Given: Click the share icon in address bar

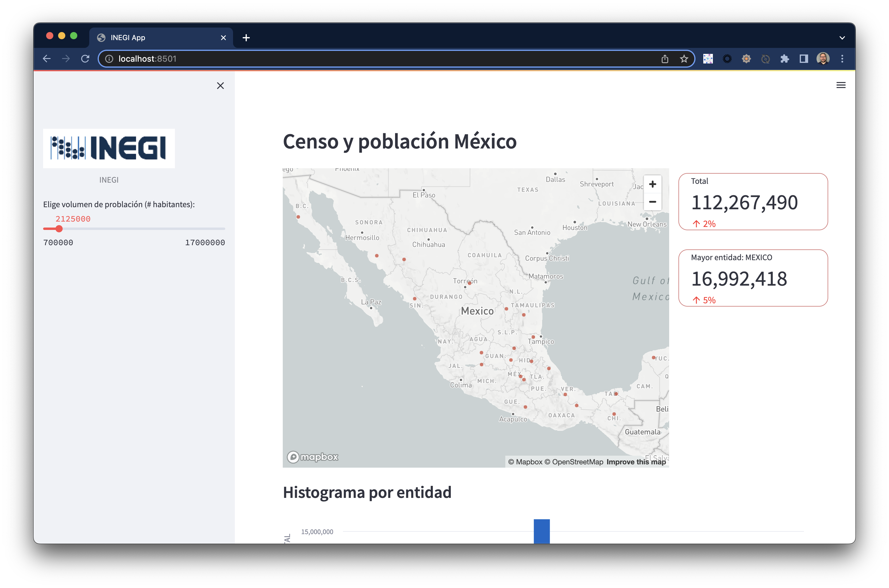Looking at the screenshot, I should point(665,58).
